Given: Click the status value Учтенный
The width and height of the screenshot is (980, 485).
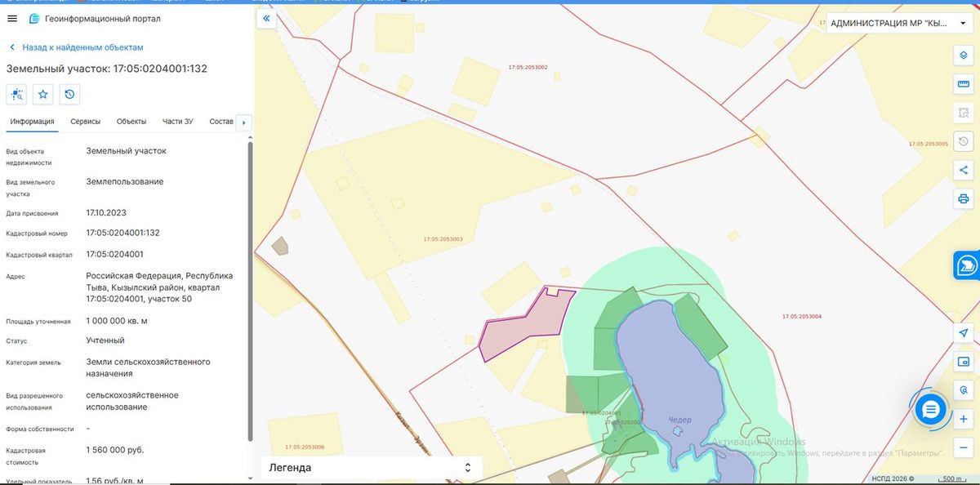Looking at the screenshot, I should coord(105,340).
